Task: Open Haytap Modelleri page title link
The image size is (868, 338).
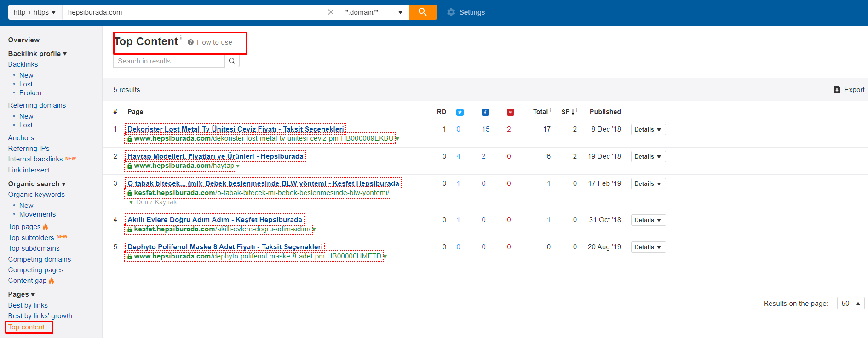Action: [215, 156]
